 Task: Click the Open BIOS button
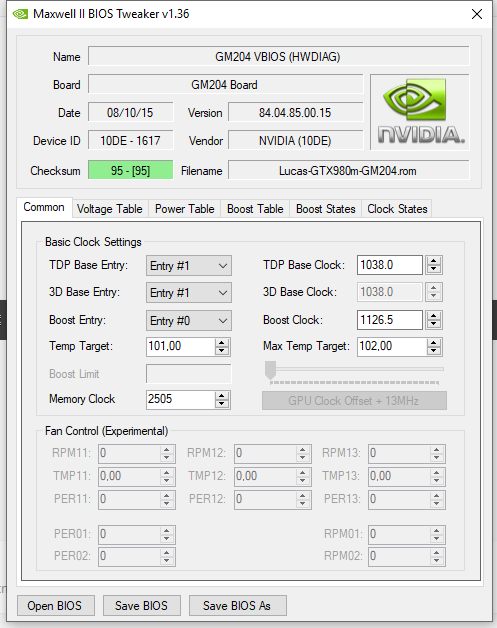point(56,606)
